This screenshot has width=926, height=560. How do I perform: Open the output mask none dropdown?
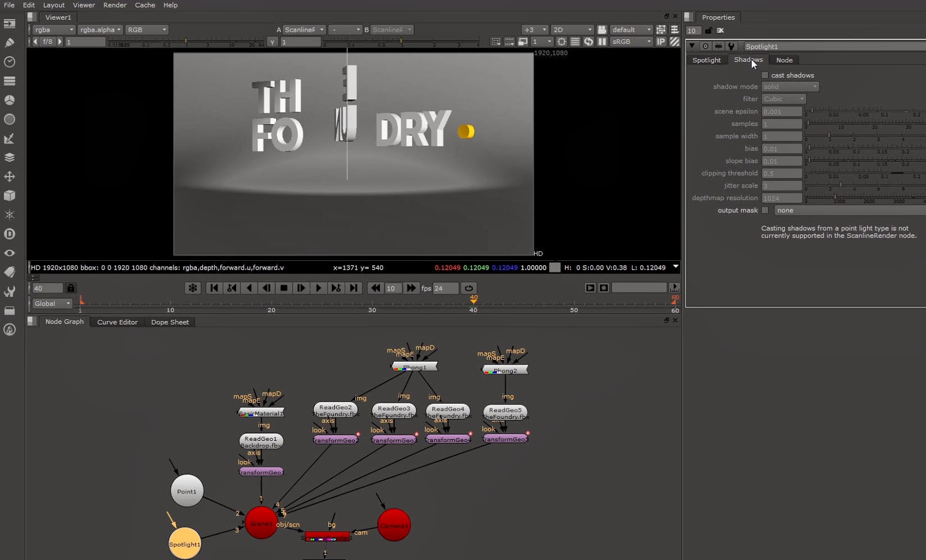tap(849, 211)
